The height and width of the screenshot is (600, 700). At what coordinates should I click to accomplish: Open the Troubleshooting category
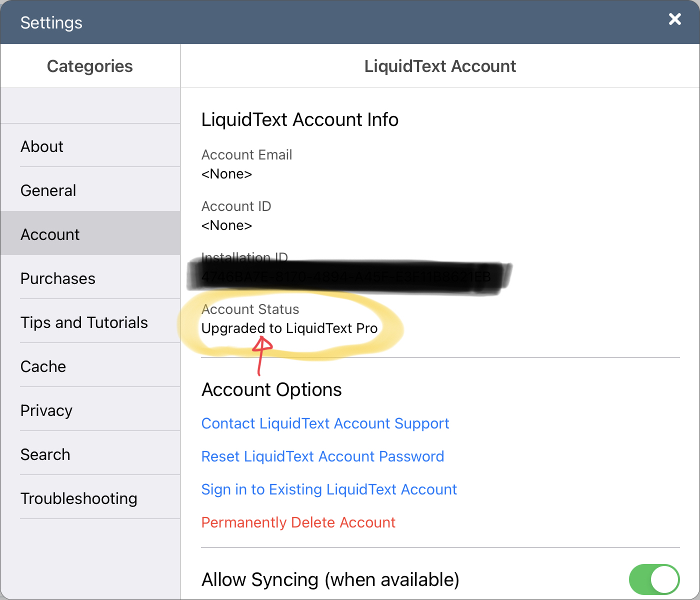point(90,498)
